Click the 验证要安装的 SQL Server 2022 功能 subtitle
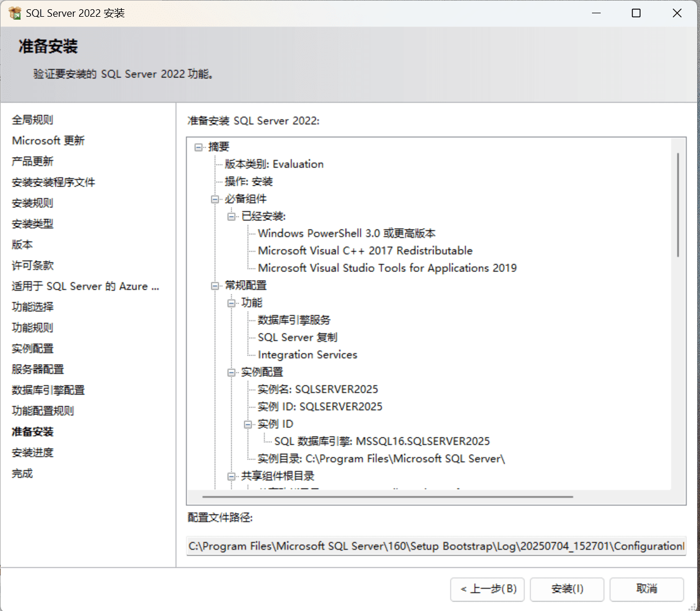Image resolution: width=700 pixels, height=611 pixels. (x=124, y=74)
